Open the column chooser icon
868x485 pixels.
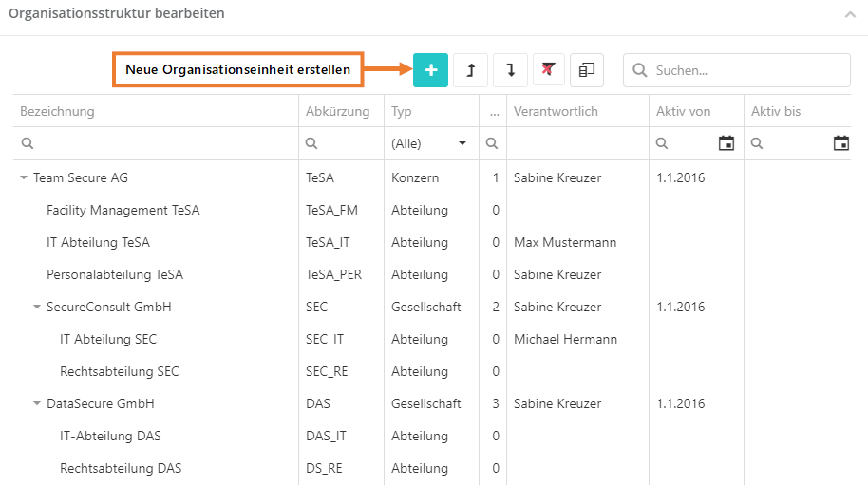[x=588, y=70]
